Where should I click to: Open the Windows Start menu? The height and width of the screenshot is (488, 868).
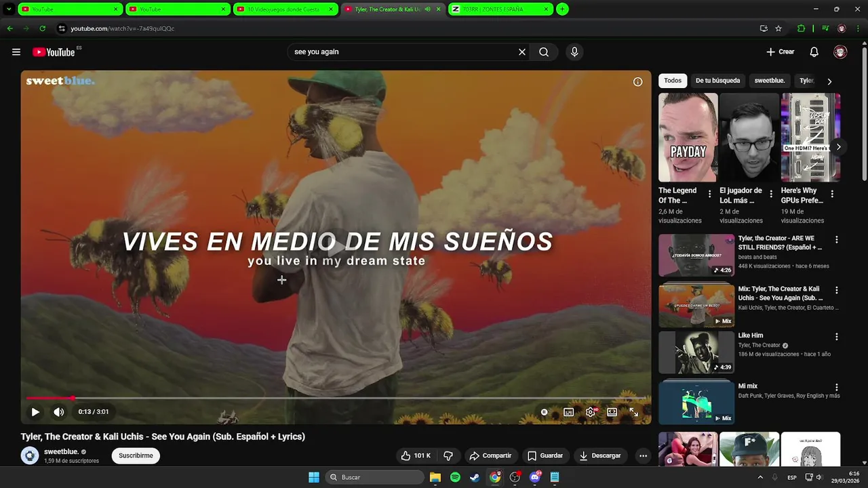tap(314, 477)
